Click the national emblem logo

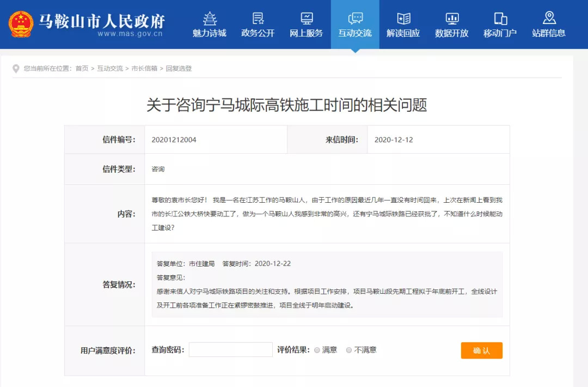21,25
